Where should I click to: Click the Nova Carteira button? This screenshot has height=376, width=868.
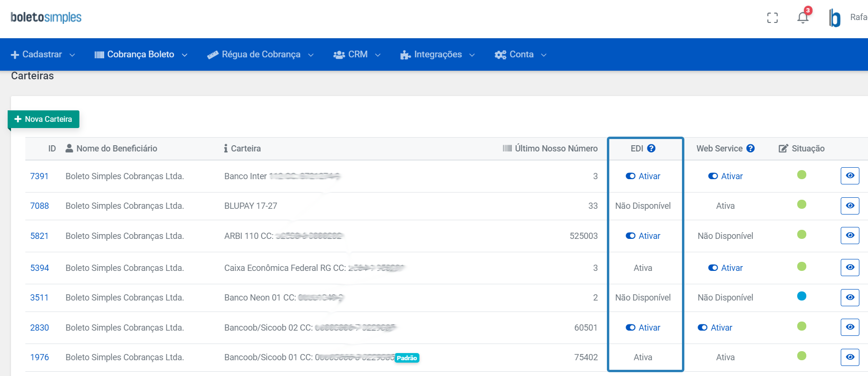(44, 119)
